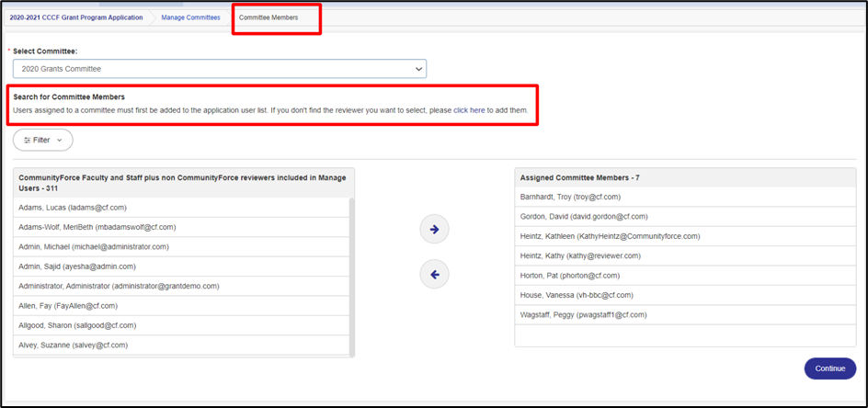Image resolution: width=868 pixels, height=408 pixels.
Task: Follow the 'click here' link to add reviewers
Action: point(469,110)
